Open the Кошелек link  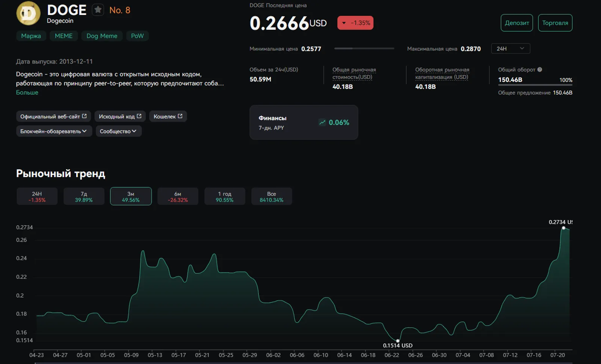168,116
